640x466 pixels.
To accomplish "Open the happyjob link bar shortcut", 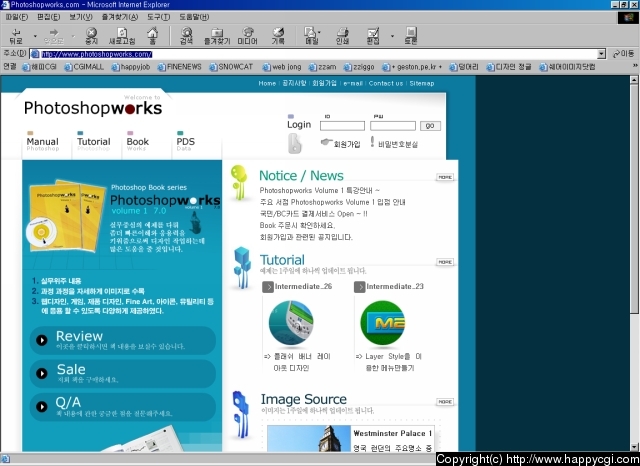I will (131, 67).
